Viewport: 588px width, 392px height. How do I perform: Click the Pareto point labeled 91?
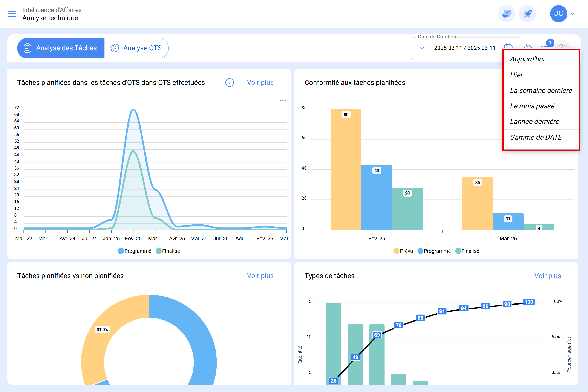tap(442, 311)
